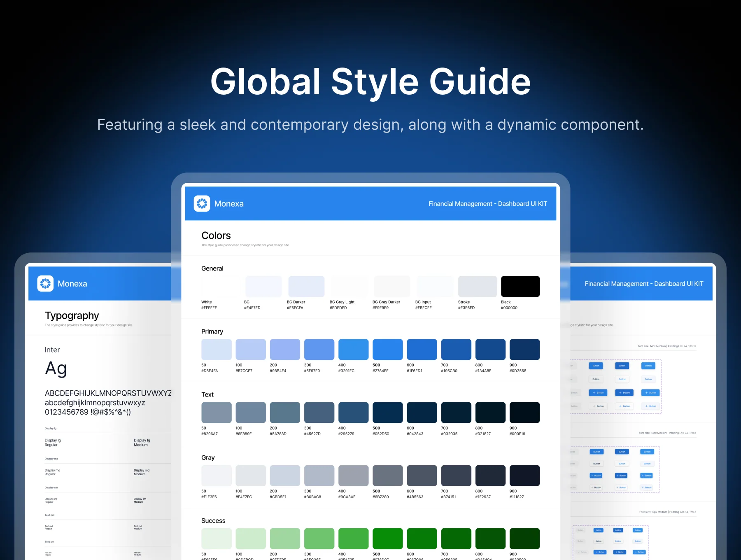Choose the Text 900 swatch #000F19
Viewport: 741px width, 560px height.
click(524, 413)
